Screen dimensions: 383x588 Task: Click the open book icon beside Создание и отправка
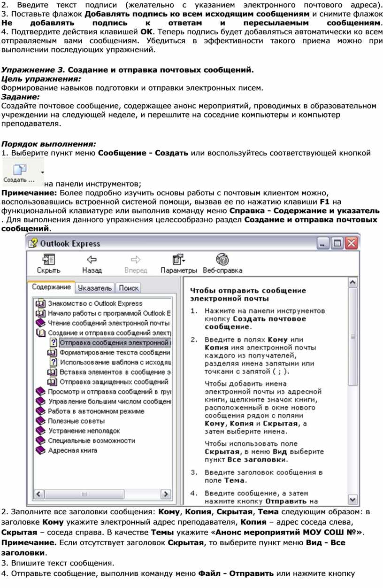(41, 333)
